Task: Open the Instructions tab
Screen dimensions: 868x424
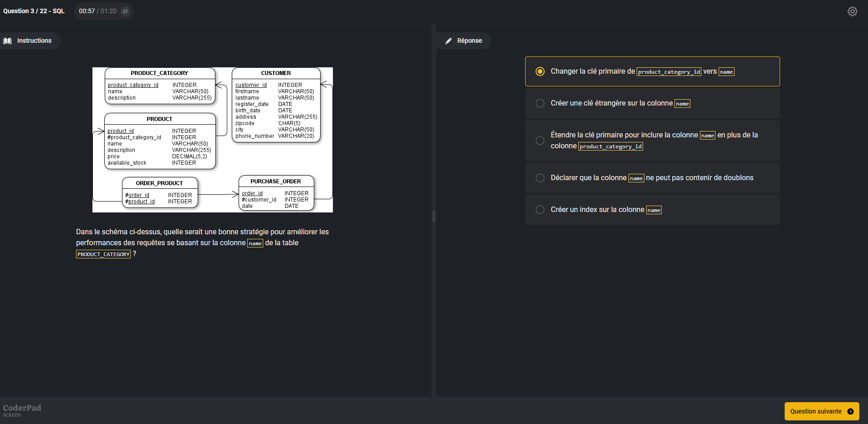Action: (x=30, y=41)
